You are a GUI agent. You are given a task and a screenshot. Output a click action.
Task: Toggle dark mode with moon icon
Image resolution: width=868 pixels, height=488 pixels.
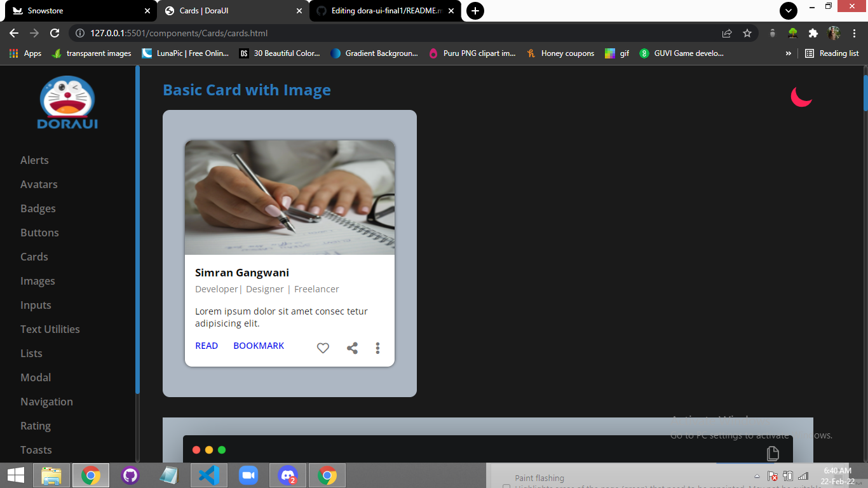pyautogui.click(x=801, y=96)
